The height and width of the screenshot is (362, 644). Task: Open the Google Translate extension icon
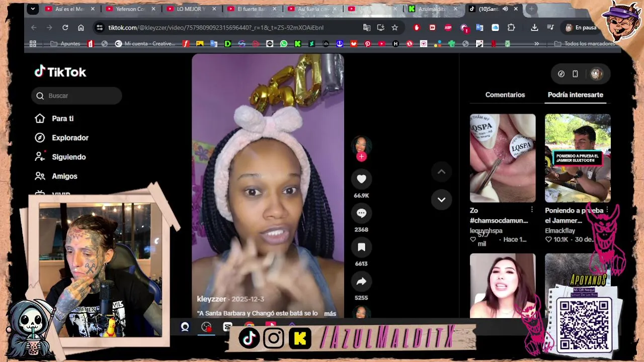479,28
